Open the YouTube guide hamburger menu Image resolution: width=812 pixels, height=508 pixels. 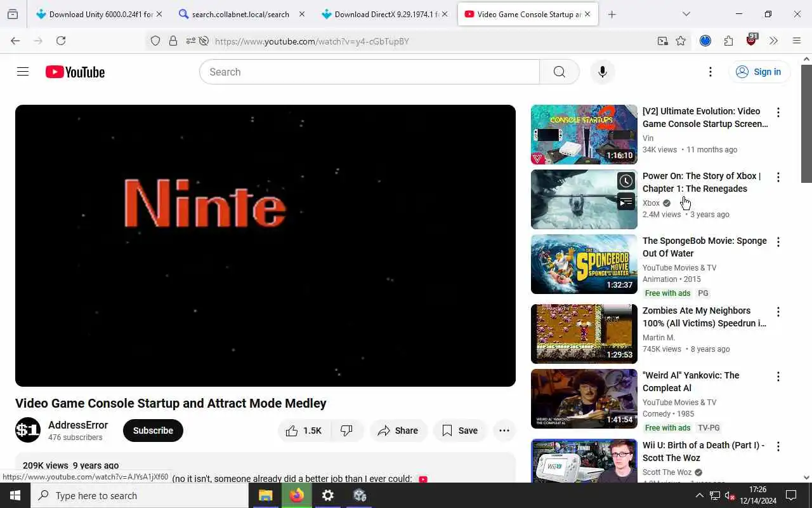tap(23, 72)
